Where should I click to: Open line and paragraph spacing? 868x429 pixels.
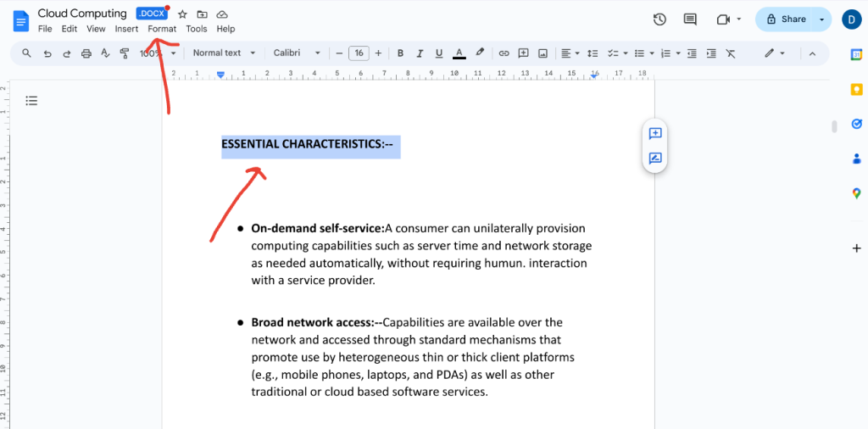click(593, 53)
